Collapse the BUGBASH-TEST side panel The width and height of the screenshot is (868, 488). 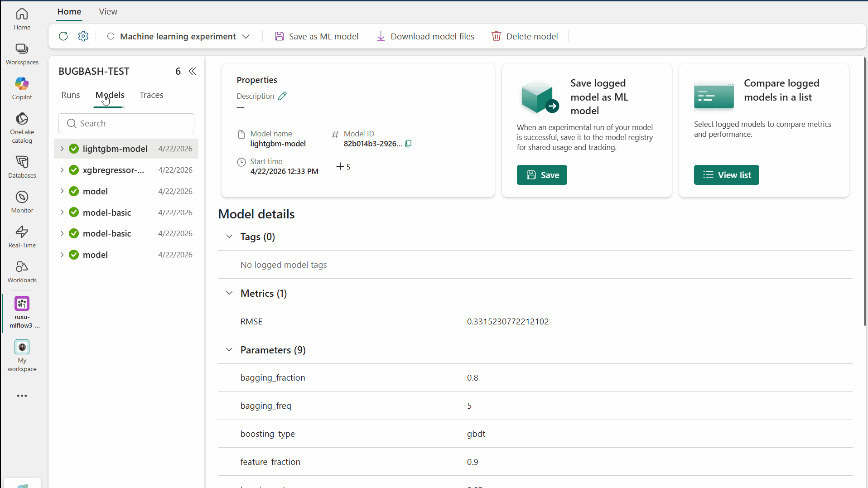193,71
